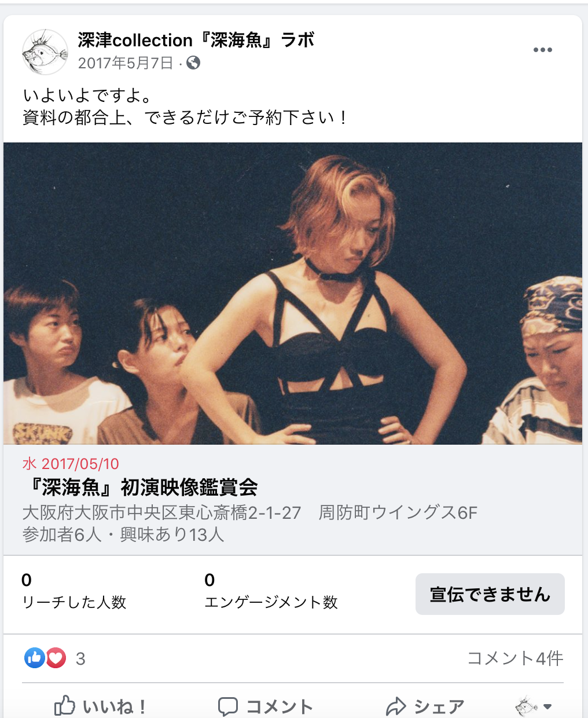The height and width of the screenshot is (718, 588).
Task: Open the three-dot post options menu
Action: tap(542, 50)
